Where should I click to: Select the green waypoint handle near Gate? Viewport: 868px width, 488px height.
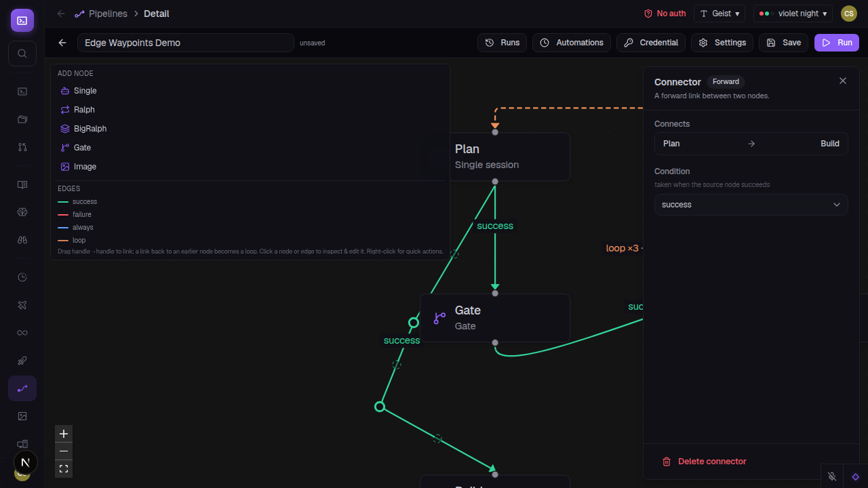(414, 323)
